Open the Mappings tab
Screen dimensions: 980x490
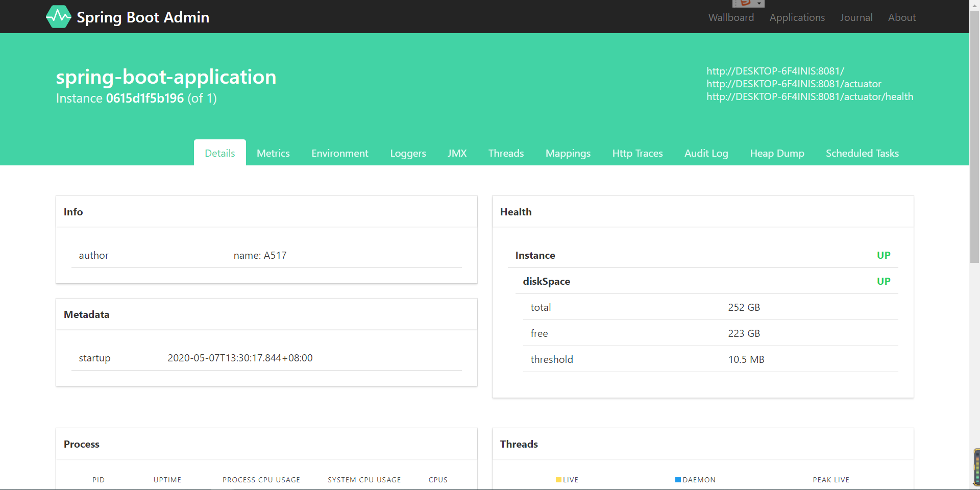coord(568,153)
